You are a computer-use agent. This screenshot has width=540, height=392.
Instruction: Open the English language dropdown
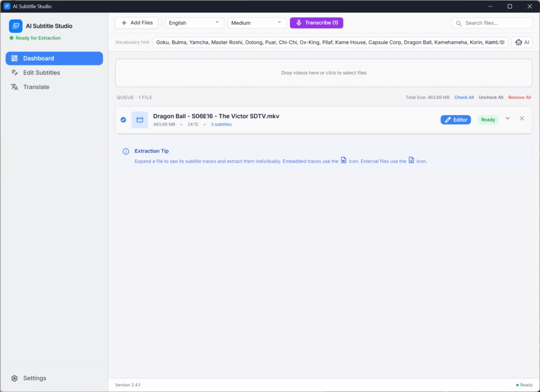tap(194, 23)
